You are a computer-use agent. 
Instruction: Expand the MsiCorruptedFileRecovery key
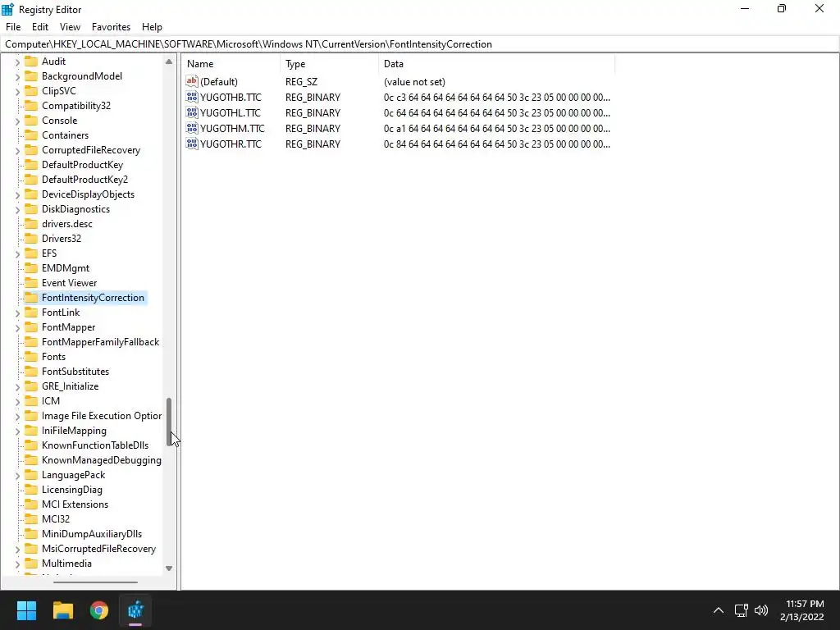click(17, 549)
